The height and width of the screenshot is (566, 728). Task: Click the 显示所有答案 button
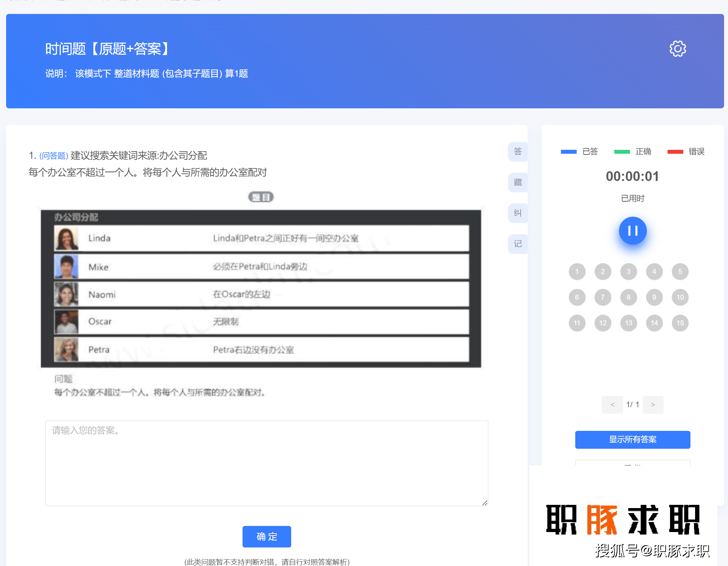coord(632,439)
